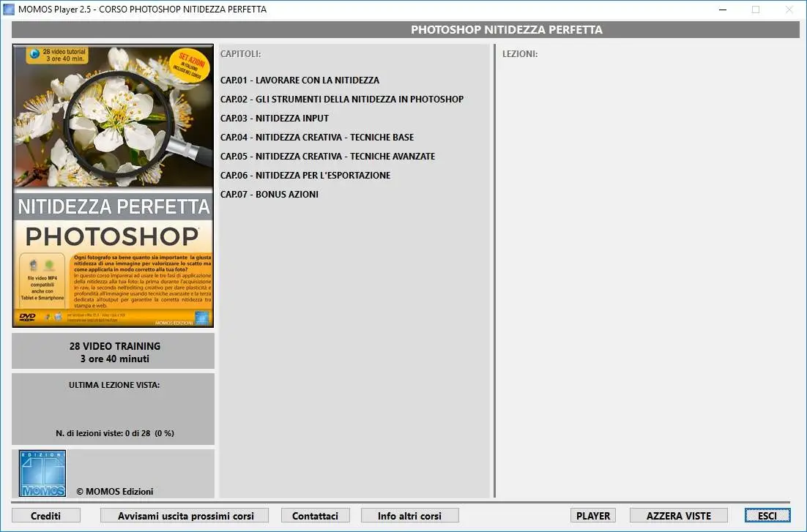Click the ULTIMA LEZIONE VISTA label
The height and width of the screenshot is (532, 807).
click(114, 385)
